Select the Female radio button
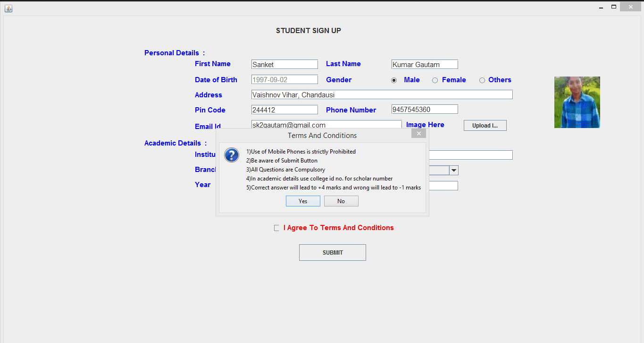 coord(435,80)
